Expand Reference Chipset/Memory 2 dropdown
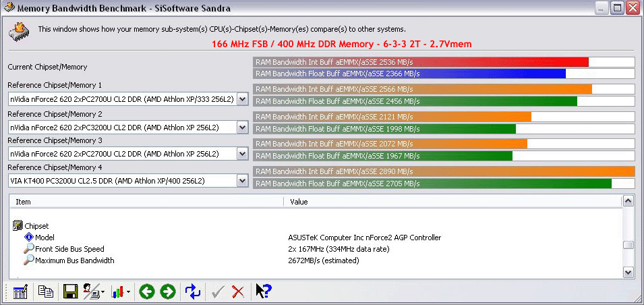This screenshot has width=644, height=305. [243, 127]
